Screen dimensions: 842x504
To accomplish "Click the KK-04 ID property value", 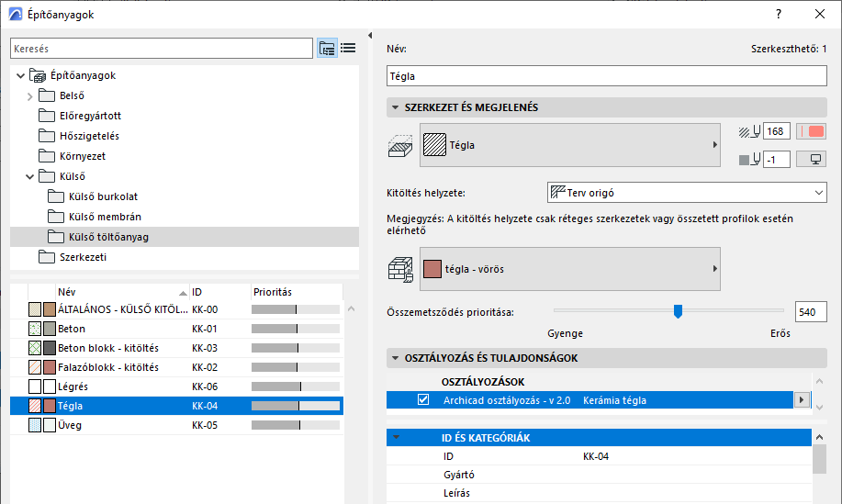I will click(596, 456).
